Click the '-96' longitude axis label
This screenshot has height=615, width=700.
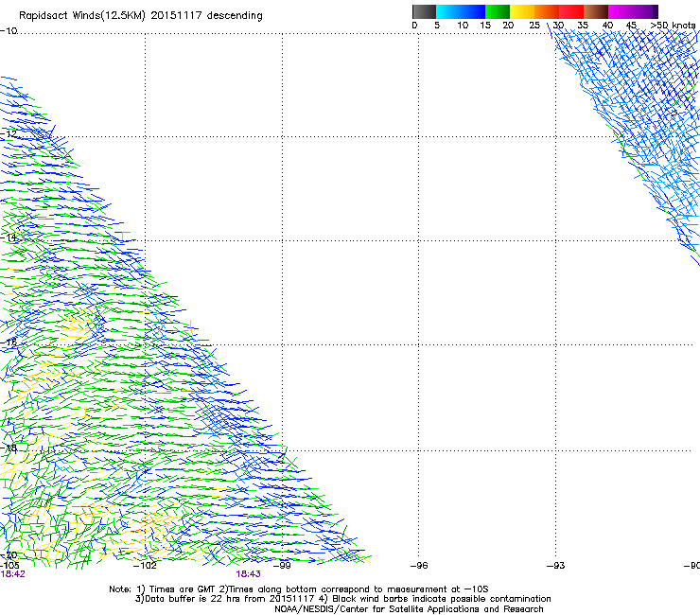(x=419, y=566)
